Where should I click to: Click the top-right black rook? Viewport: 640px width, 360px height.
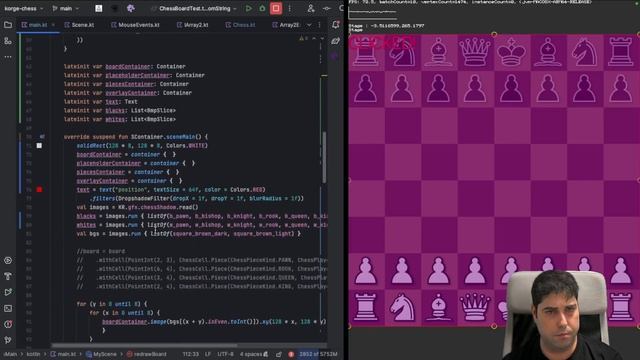[x=621, y=52]
